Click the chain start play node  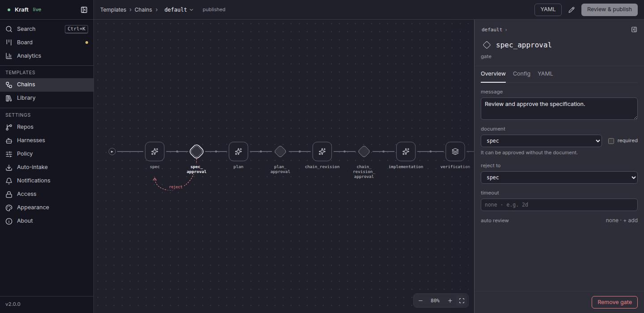pos(112,152)
